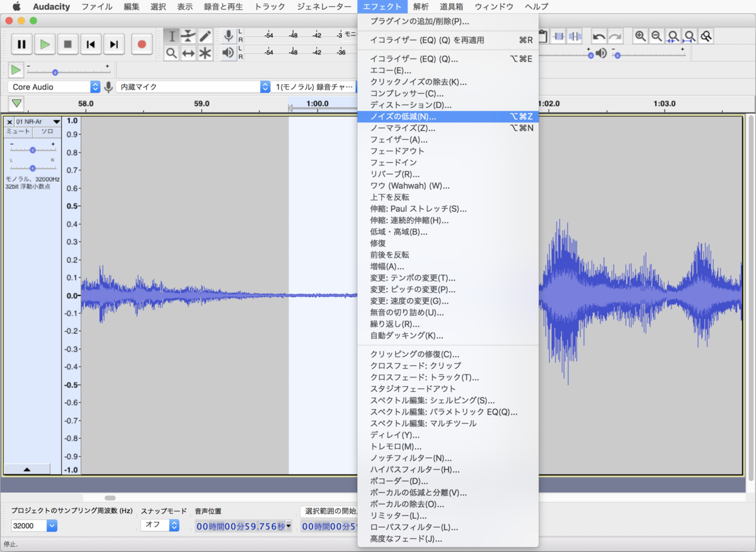Viewport: 756px width, 552px height.
Task: Select the Envelope tool
Action: point(188,37)
